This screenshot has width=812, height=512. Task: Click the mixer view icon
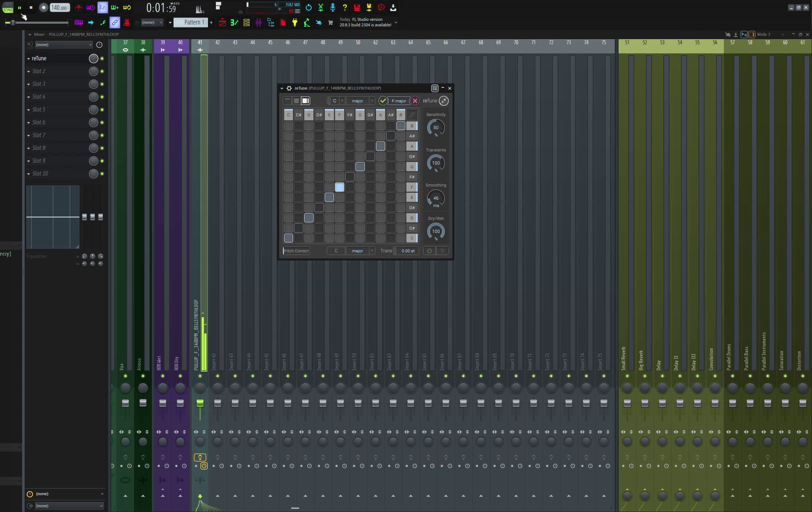click(259, 23)
